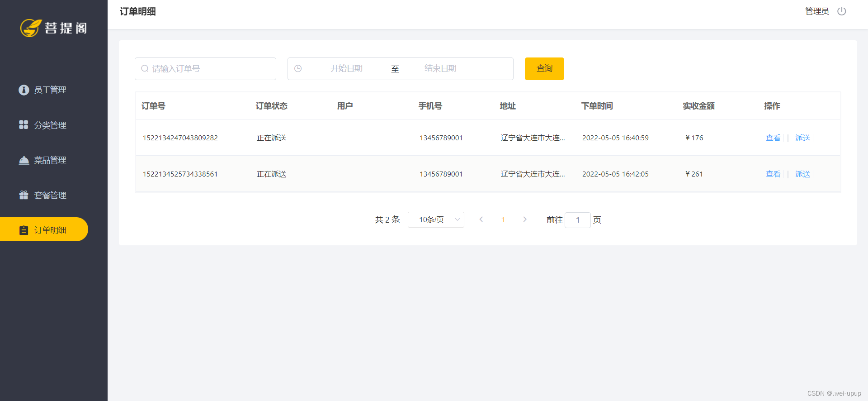This screenshot has height=401, width=868.
Task: Click the clock icon in date range picker
Action: pos(298,68)
